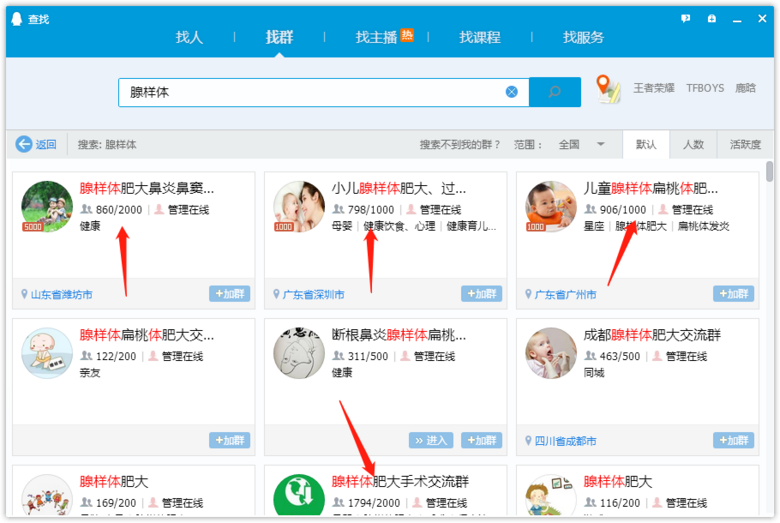This screenshot has width=780, height=523.
Task: Open the 116/200 member 腺样体肥大 group title
Action: 618,481
